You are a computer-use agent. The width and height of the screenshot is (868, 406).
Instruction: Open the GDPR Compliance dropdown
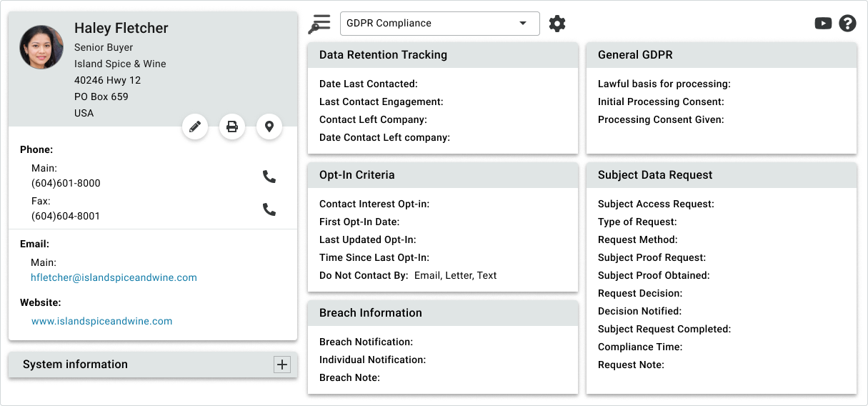point(439,24)
